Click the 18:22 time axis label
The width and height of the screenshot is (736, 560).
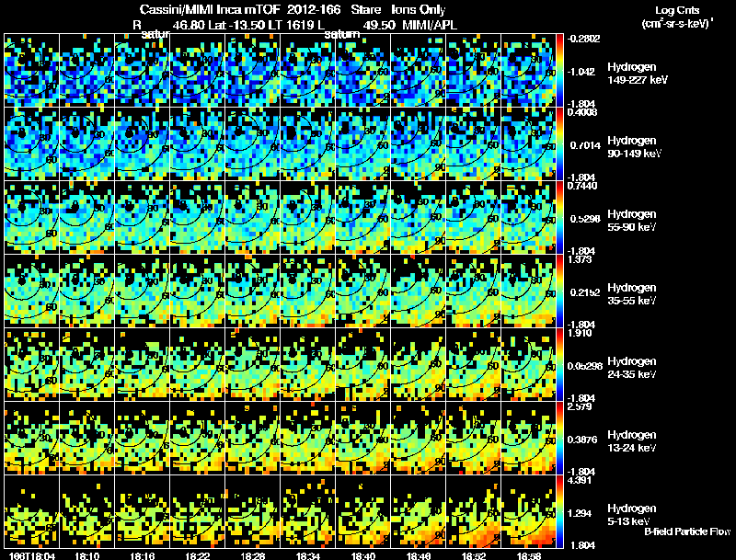point(198,555)
